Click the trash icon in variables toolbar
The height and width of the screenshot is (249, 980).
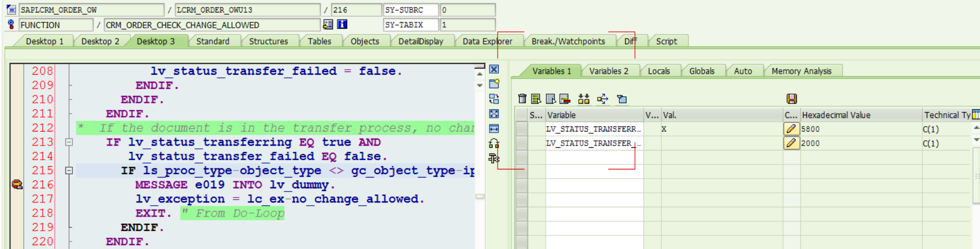point(522,99)
